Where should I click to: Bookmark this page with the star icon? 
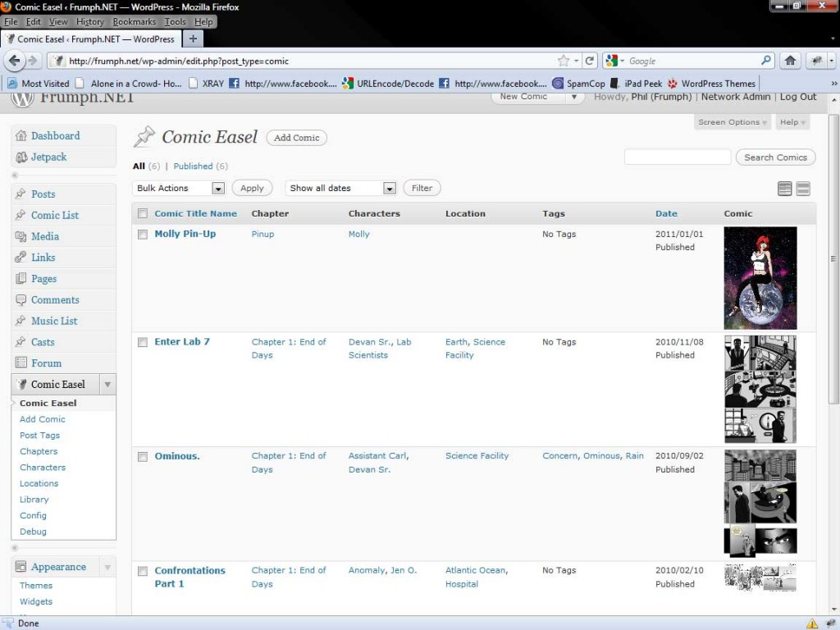(564, 61)
